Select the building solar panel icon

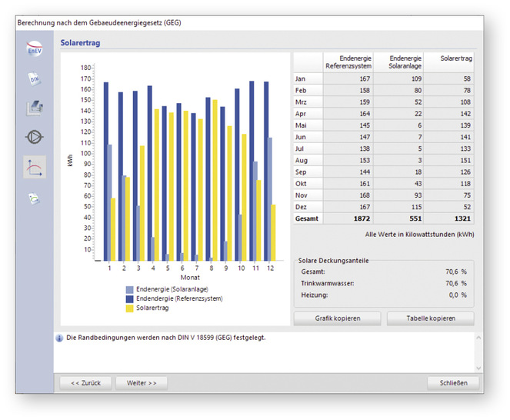(x=35, y=108)
